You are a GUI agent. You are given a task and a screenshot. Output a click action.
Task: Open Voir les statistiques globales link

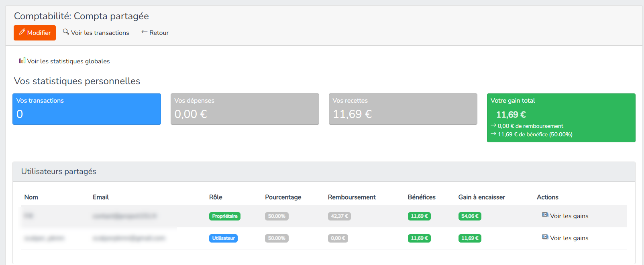point(68,61)
